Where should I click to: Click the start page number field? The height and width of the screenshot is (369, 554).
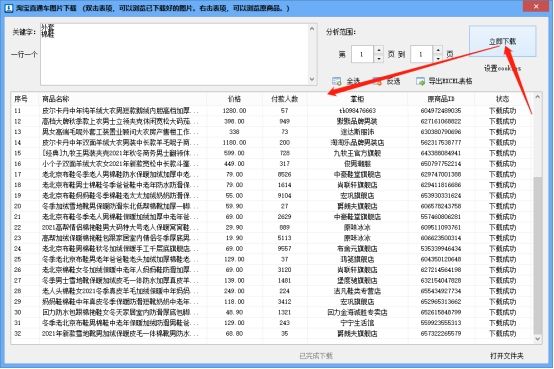(x=363, y=54)
